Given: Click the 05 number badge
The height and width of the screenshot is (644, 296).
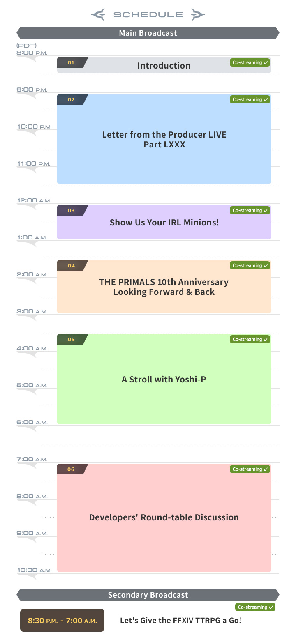Looking at the screenshot, I should [72, 340].
